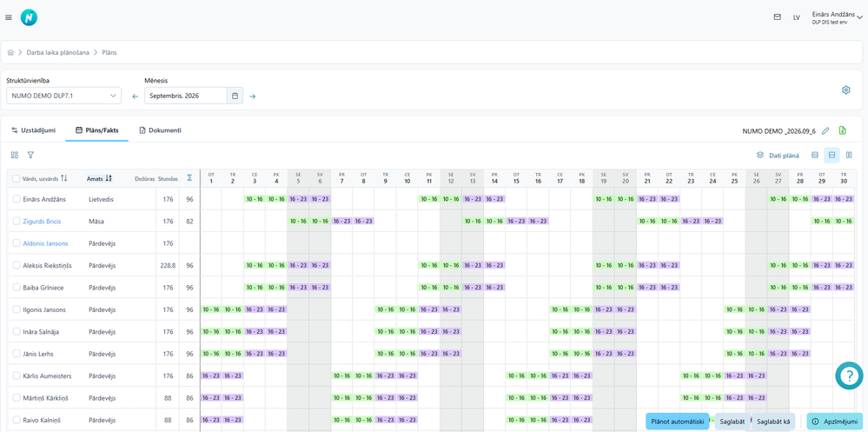Check the box for Einārs Andžāns
The width and height of the screenshot is (868, 432).
(x=16, y=199)
